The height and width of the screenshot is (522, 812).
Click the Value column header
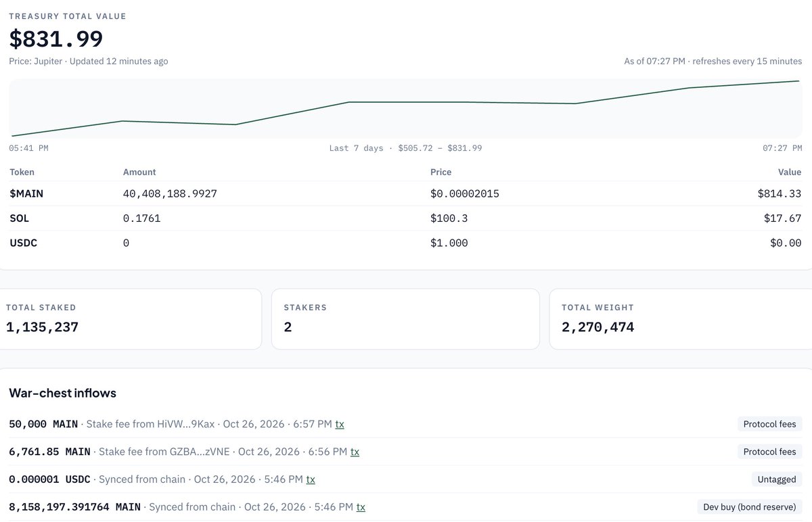(x=789, y=172)
